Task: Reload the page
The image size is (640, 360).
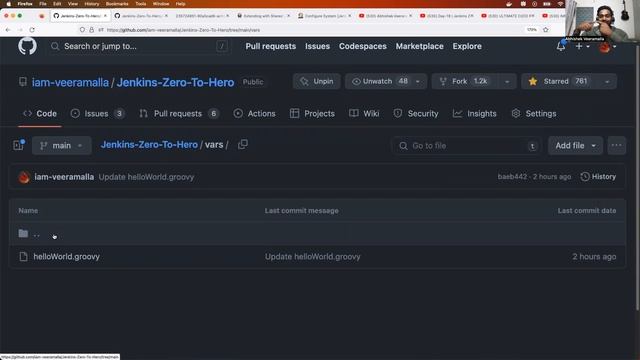Action: [x=32, y=30]
